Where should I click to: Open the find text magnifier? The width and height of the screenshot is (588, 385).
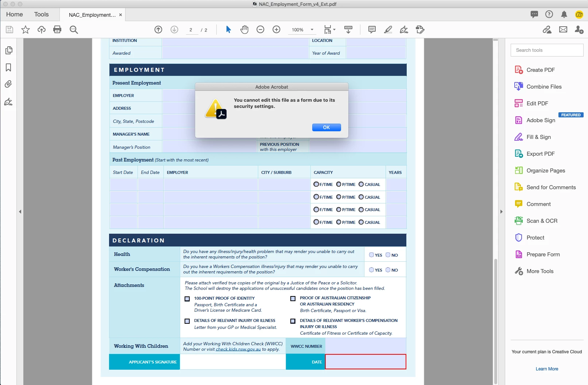74,30
